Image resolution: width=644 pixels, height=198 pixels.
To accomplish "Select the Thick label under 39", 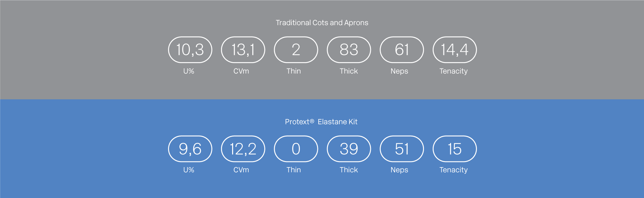I will click(349, 170).
